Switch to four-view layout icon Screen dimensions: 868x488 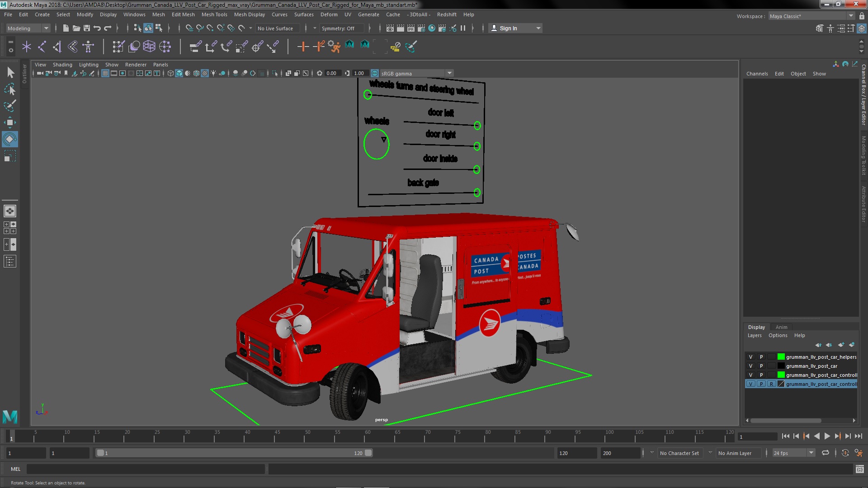10,228
